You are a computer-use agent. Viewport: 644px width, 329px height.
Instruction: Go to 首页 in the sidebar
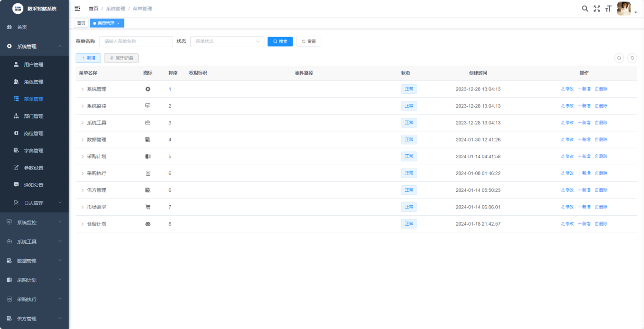click(x=34, y=27)
